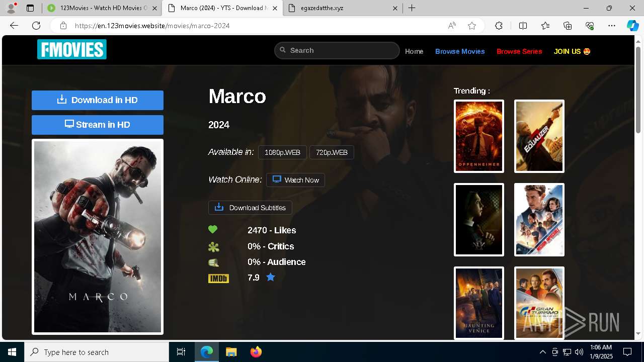Open the browser essentials heart icon

[x=590, y=26]
